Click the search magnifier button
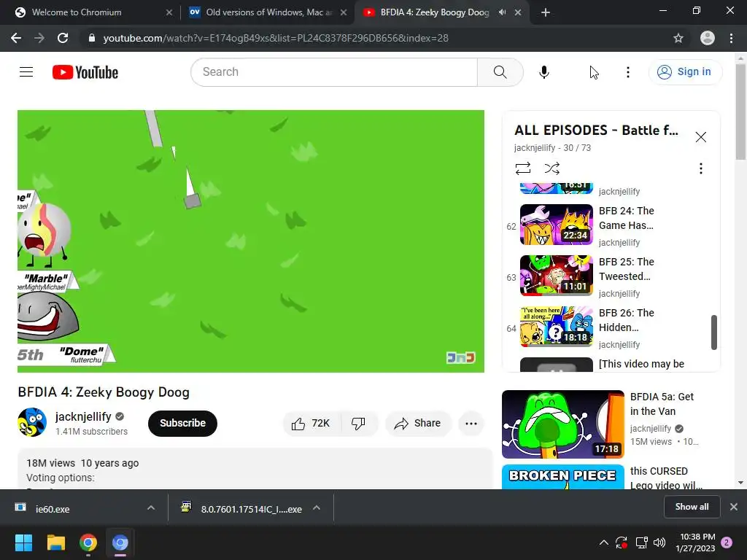Image resolution: width=747 pixels, height=560 pixels. pyautogui.click(x=500, y=72)
